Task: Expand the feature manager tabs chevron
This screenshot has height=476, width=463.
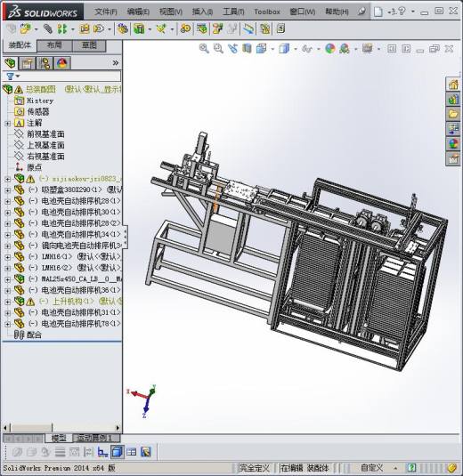Action: coord(116,63)
